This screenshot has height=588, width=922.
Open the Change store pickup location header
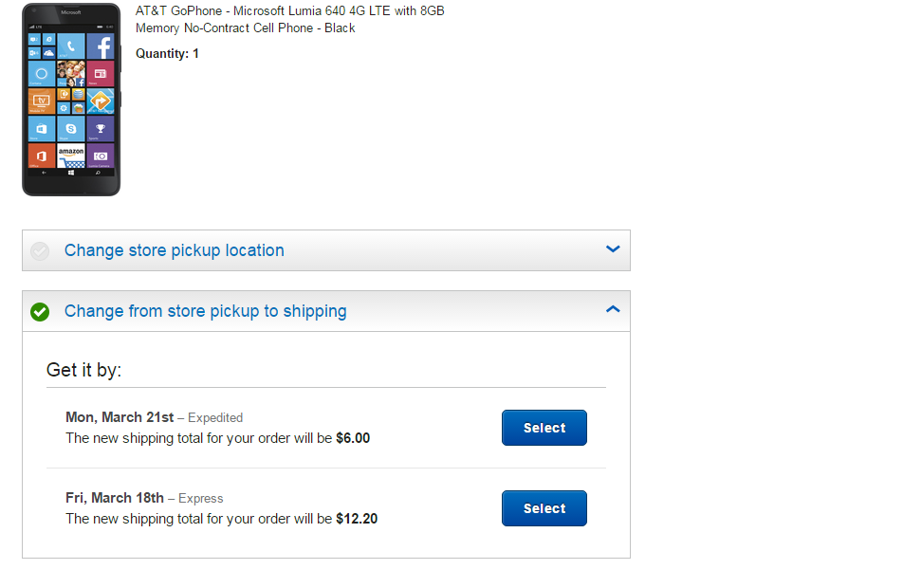[175, 250]
